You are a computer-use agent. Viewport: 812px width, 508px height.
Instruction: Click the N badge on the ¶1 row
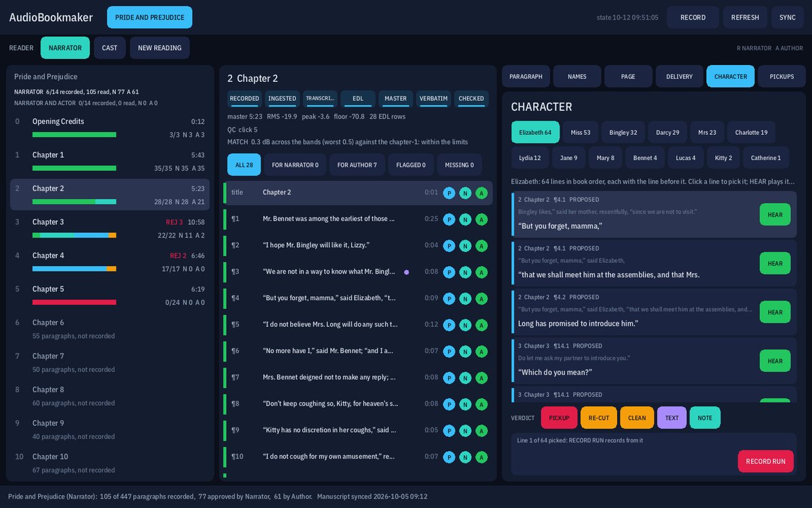(x=465, y=219)
